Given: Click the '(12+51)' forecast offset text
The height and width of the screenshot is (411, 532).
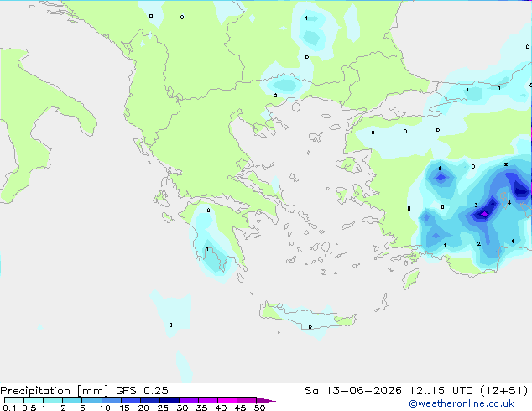Looking at the screenshot, I should 504,391.
